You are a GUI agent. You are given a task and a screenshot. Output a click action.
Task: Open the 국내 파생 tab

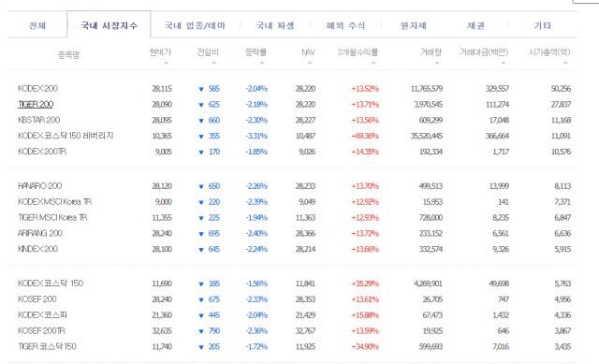(275, 25)
